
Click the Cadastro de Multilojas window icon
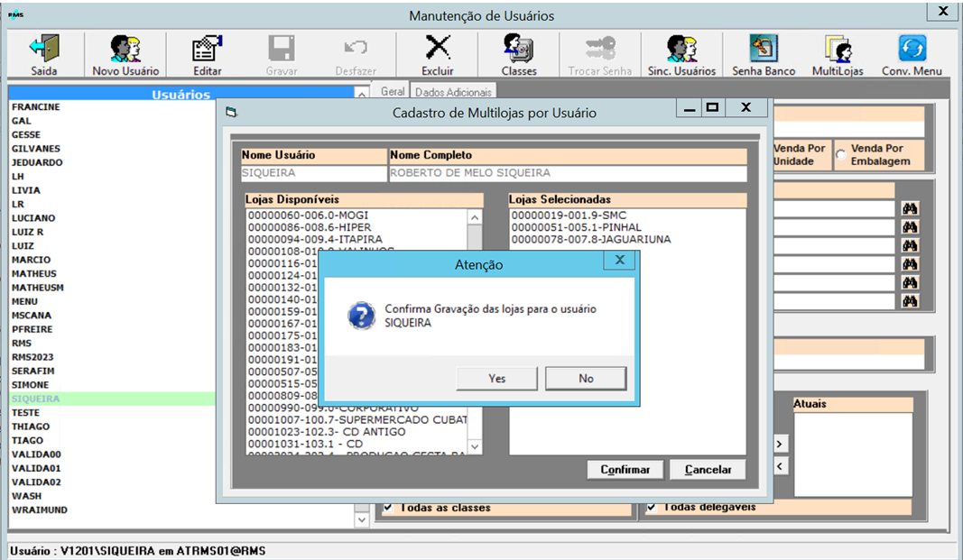(x=231, y=112)
